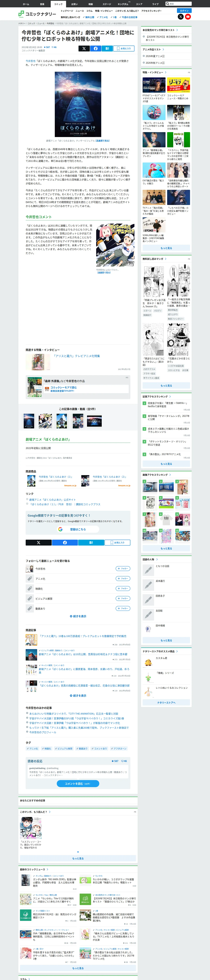210x980 pixels.
Task: Click Google 登録はこちら button
Action: tap(78, 529)
